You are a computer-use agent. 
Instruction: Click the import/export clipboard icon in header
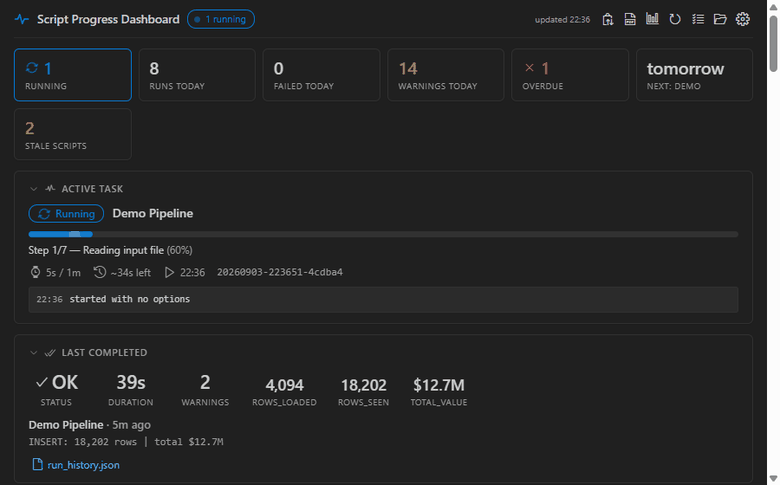pos(607,19)
